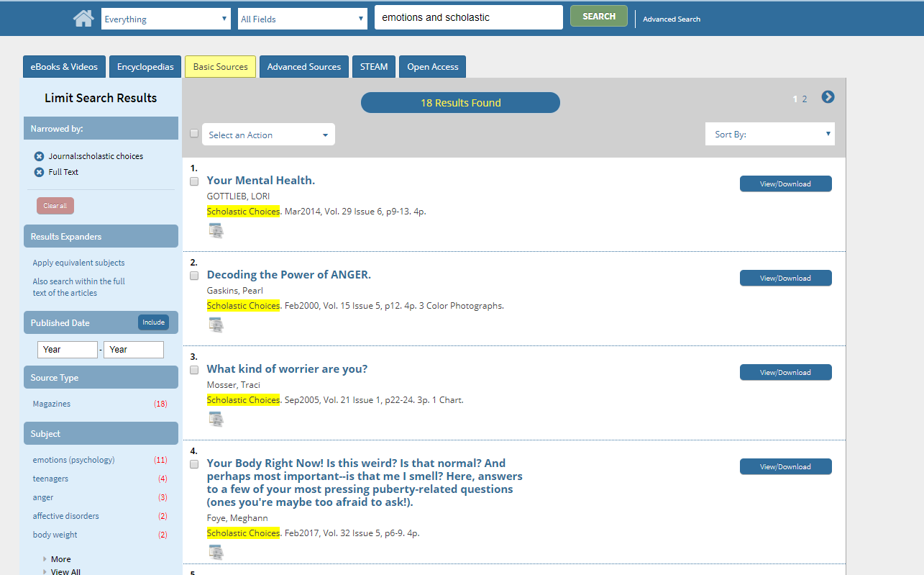The image size is (924, 575).
Task: Tick the select-all checkbox beside Select an Action
Action: coord(194,133)
